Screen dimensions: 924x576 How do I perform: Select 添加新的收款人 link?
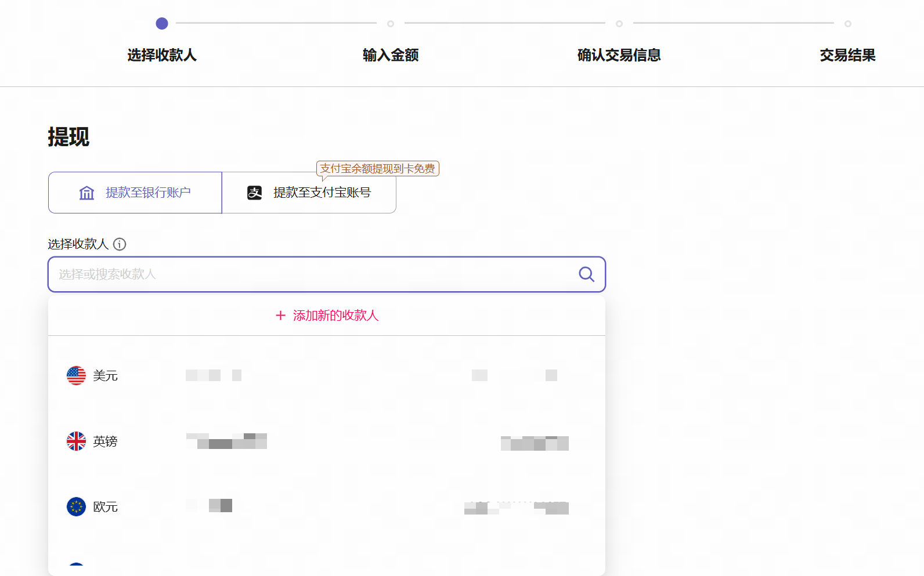tap(335, 316)
